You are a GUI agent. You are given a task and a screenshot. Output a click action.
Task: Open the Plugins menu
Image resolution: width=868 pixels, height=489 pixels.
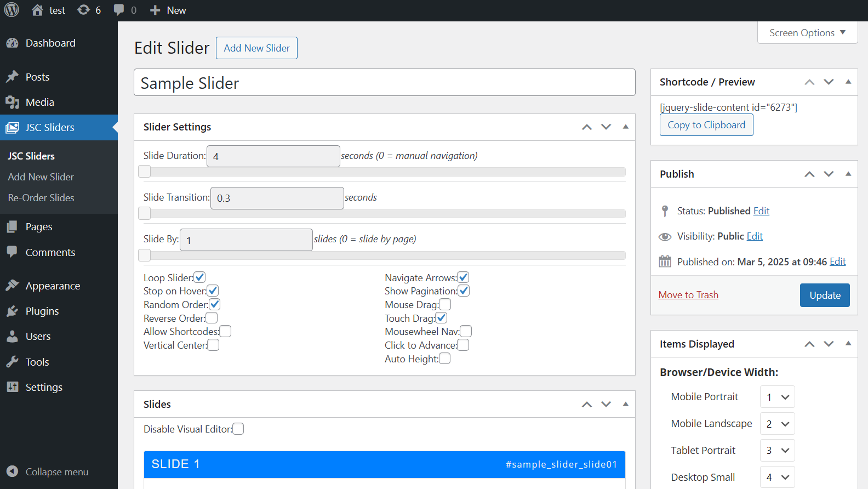(x=59, y=311)
